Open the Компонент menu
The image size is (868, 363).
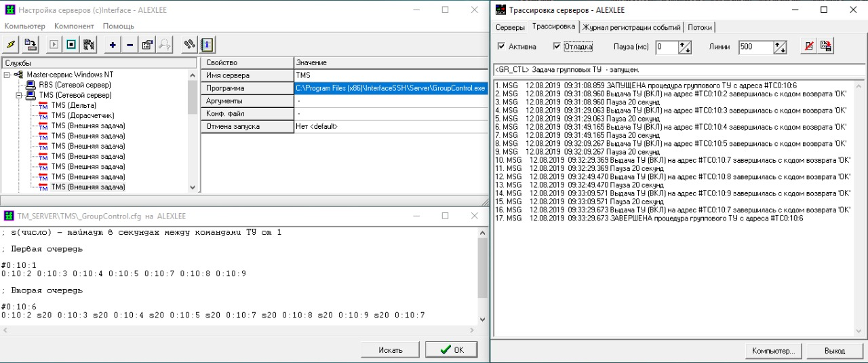[74, 26]
